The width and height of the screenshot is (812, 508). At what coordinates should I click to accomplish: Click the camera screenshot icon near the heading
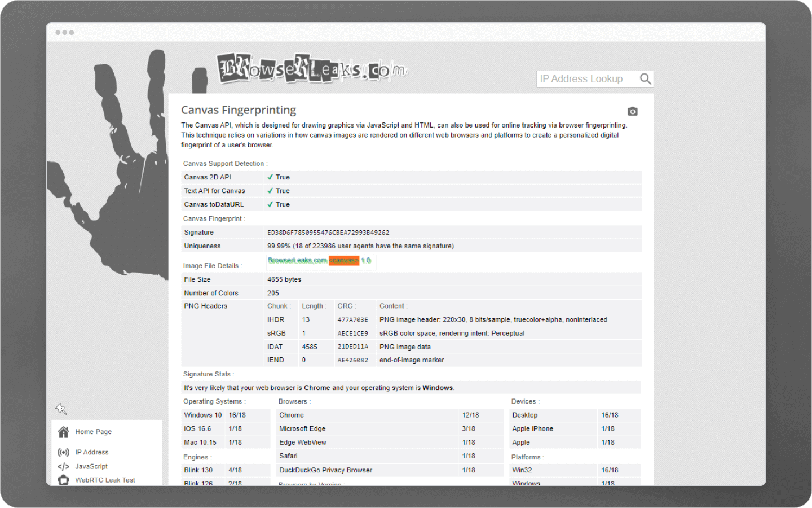pos(632,111)
